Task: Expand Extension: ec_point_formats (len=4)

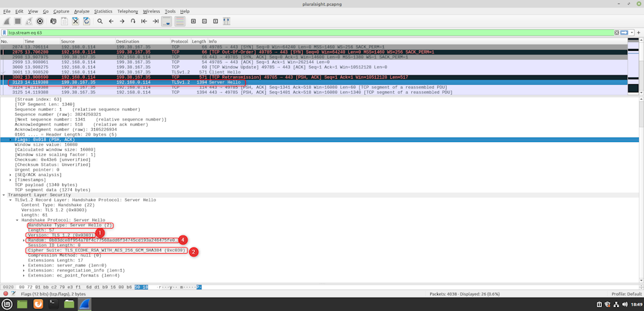Action: [25, 275]
